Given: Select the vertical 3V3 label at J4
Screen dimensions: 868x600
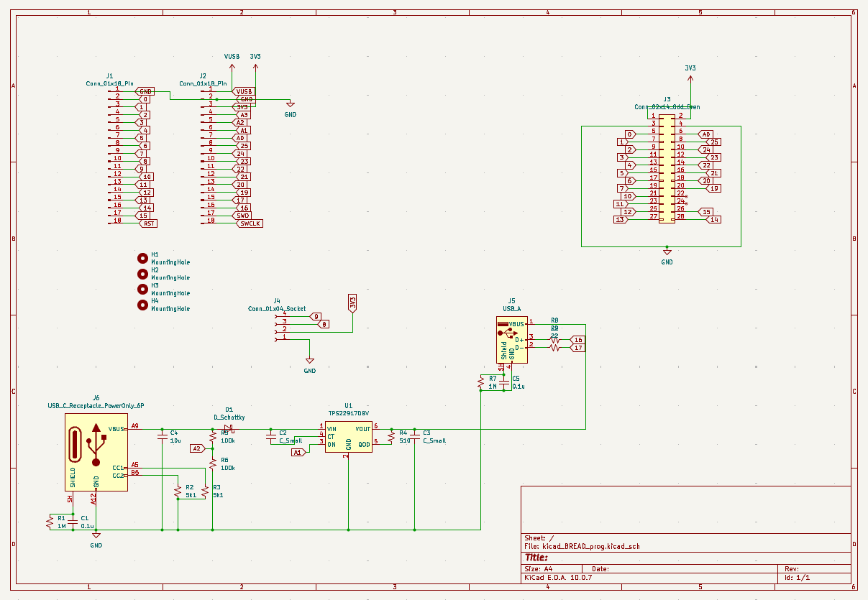Looking at the screenshot, I should [x=352, y=303].
